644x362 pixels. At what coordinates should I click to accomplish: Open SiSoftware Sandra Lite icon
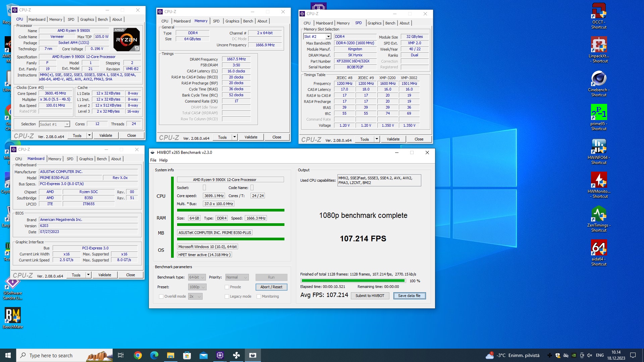[13, 288]
